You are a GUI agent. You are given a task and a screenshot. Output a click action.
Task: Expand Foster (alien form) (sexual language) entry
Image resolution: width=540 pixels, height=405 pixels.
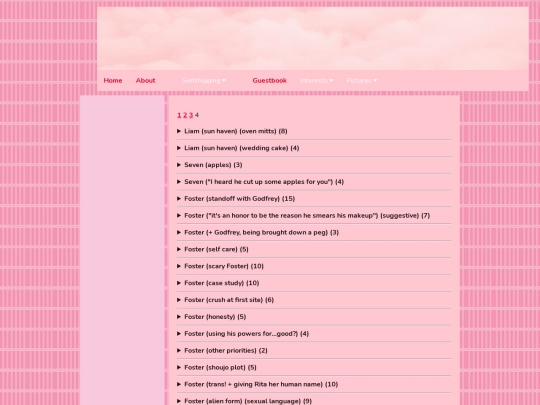coord(314,401)
